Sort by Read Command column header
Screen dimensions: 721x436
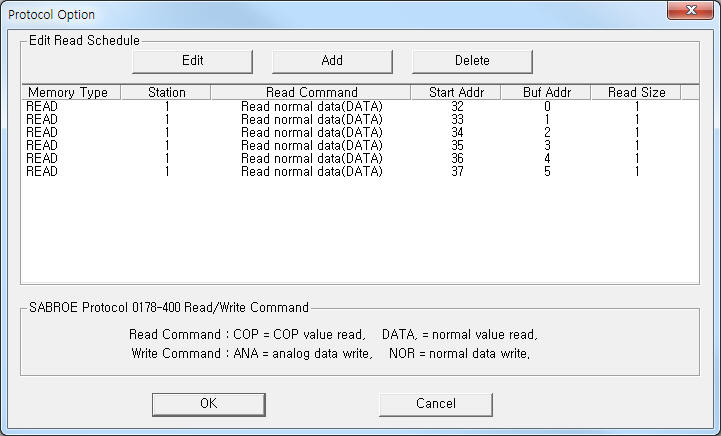pyautogui.click(x=311, y=92)
